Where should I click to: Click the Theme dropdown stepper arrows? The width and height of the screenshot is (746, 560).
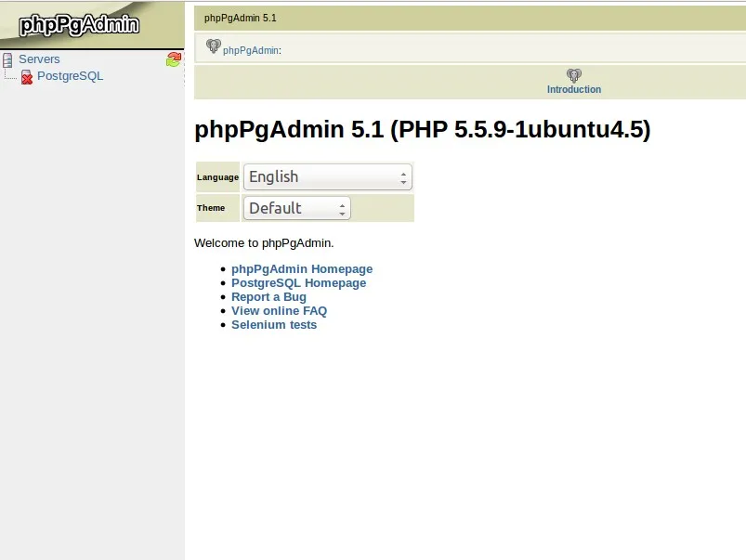click(342, 208)
